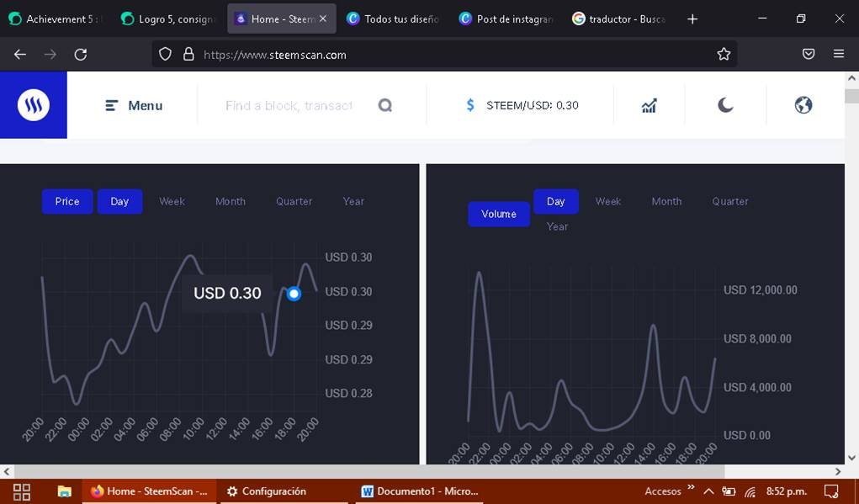This screenshot has height=504, width=859.
Task: Select the Volume chart button
Action: tap(499, 215)
